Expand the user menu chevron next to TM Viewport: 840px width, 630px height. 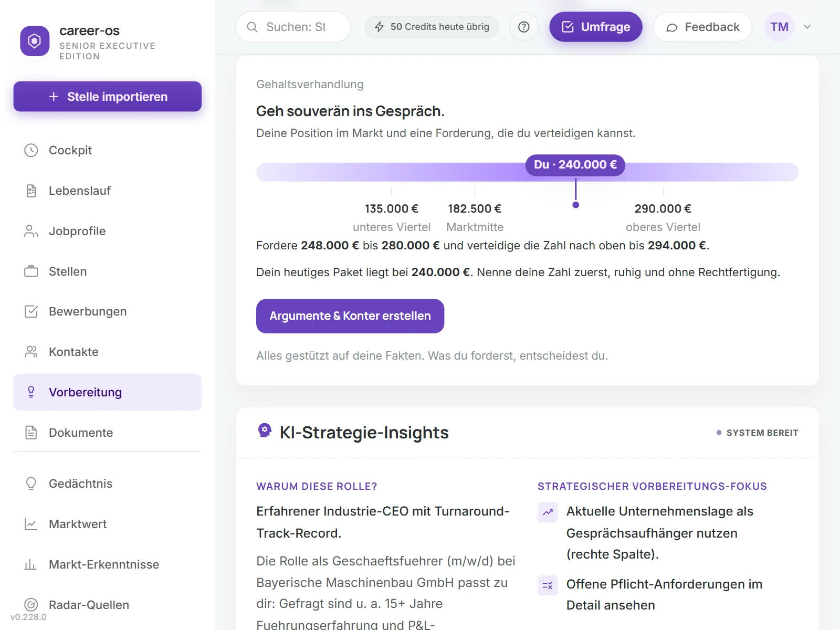pos(807,27)
